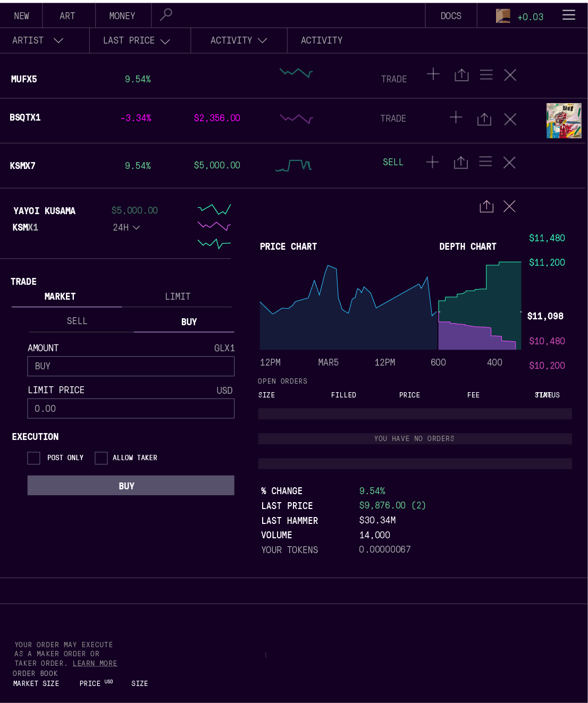Viewport: 588px width, 703px height.
Task: Expand the Last Price sort dropdown
Action: pos(136,40)
